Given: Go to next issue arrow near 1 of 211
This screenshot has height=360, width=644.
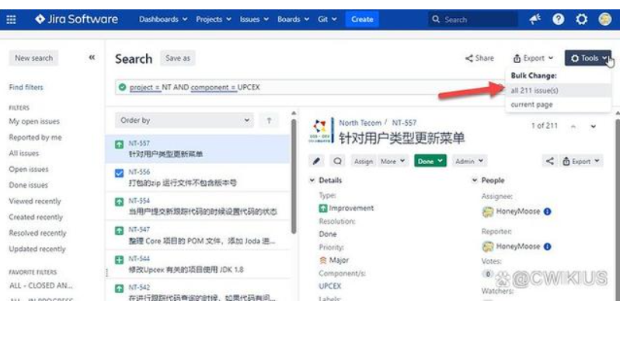Looking at the screenshot, I should [x=593, y=126].
